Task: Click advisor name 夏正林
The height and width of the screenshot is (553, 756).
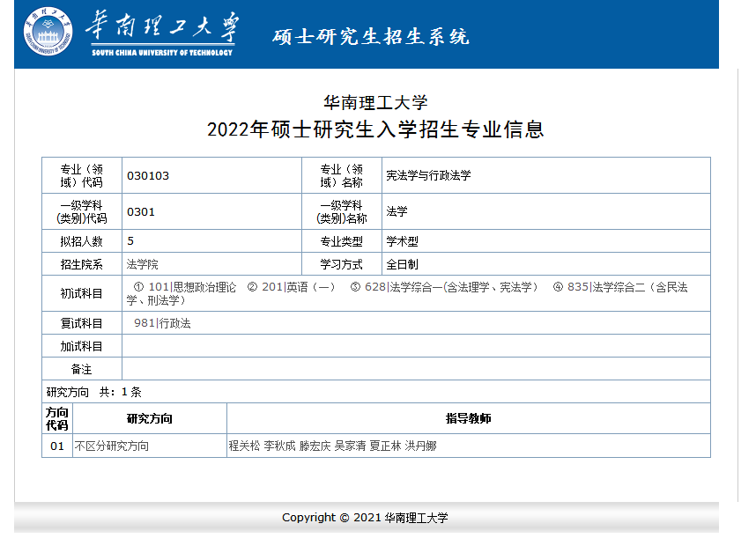Action: (x=385, y=446)
